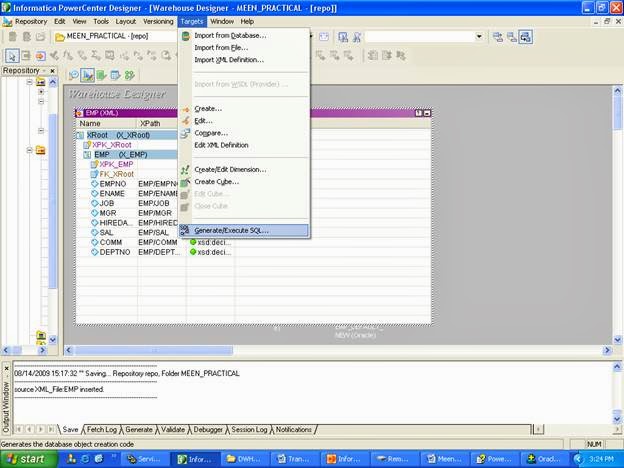Click the binoculars find icon left of search box
Viewport: 624px width, 468px height.
coord(343,37)
